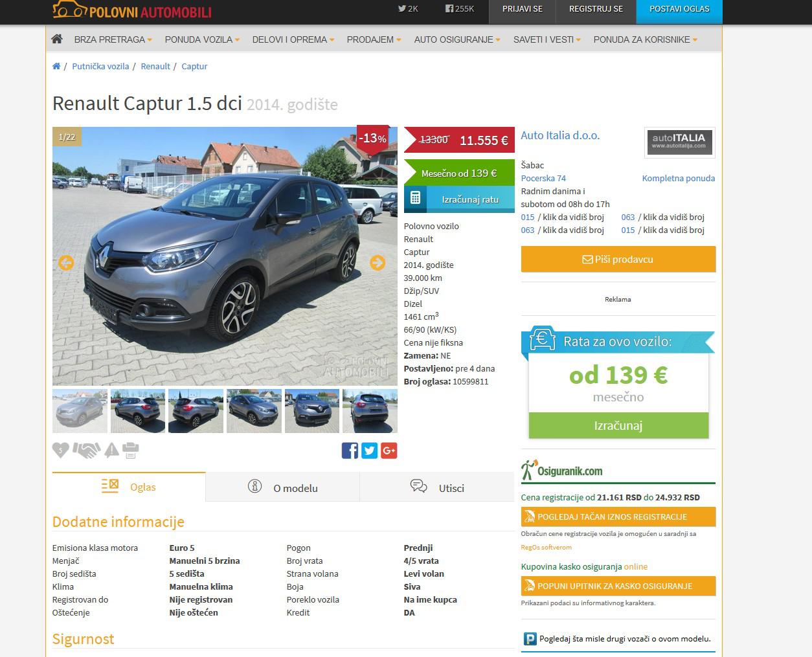Image resolution: width=812 pixels, height=657 pixels.
Task: Open the Captur breadcrumb link
Action: (x=194, y=66)
